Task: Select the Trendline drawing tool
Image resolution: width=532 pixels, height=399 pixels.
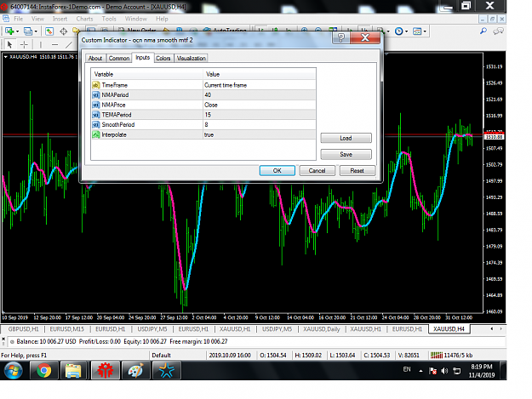Action: [69, 44]
